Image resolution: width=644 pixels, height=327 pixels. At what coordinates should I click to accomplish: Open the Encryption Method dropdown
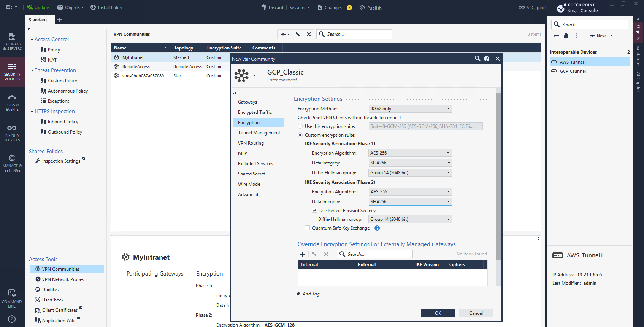tap(410, 109)
